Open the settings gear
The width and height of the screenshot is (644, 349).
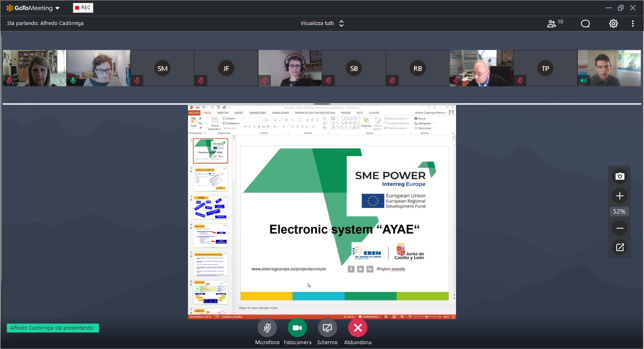(x=613, y=23)
